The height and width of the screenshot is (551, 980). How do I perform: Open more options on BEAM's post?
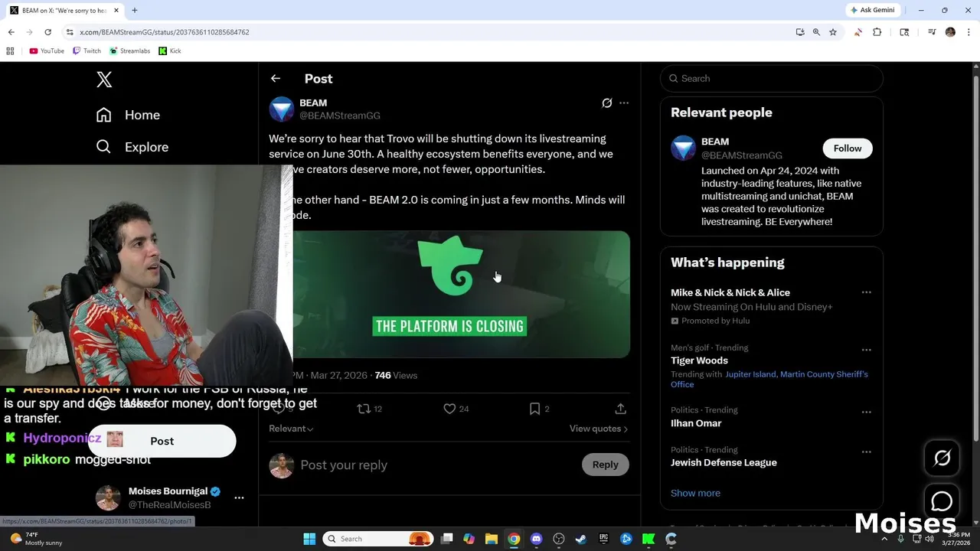pyautogui.click(x=624, y=103)
